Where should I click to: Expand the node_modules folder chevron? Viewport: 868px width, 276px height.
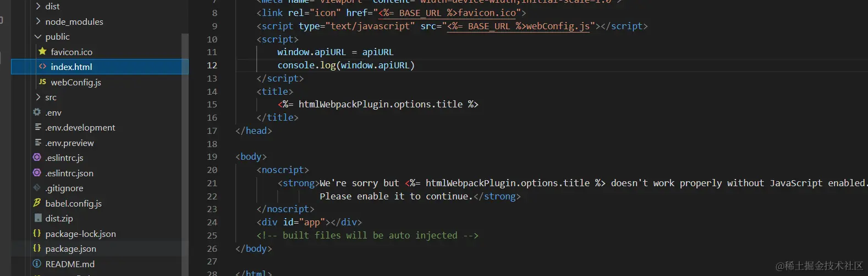(x=38, y=21)
